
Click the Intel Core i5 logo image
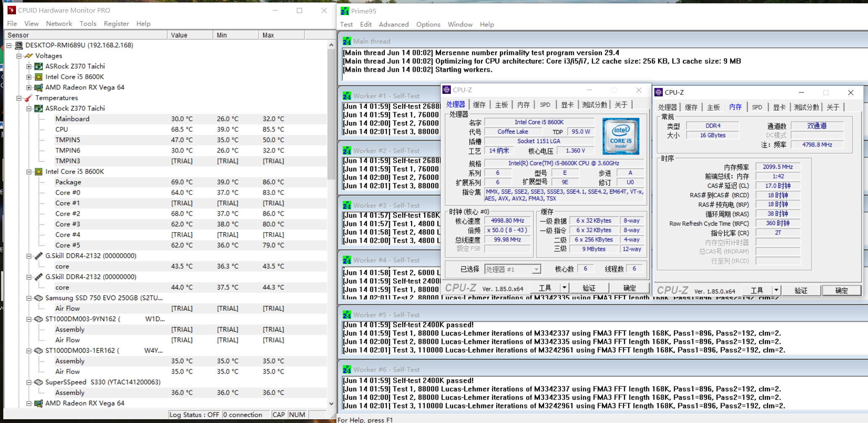click(x=621, y=136)
